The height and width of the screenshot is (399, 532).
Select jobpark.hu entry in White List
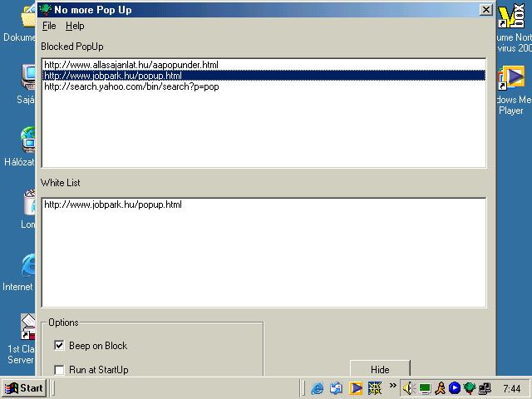(112, 204)
